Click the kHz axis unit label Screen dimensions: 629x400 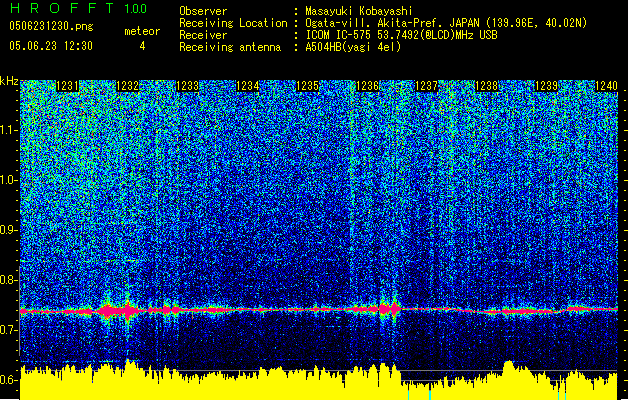[9, 81]
